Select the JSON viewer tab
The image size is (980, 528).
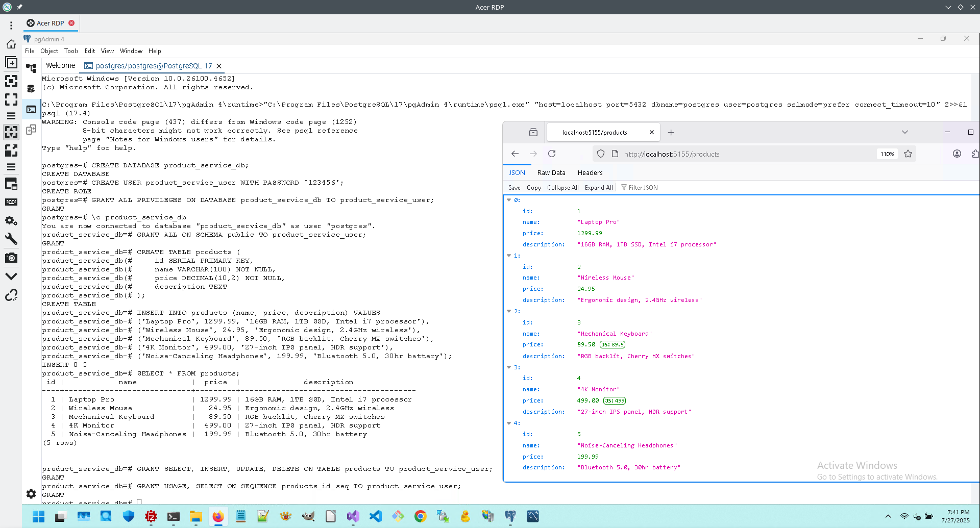517,173
